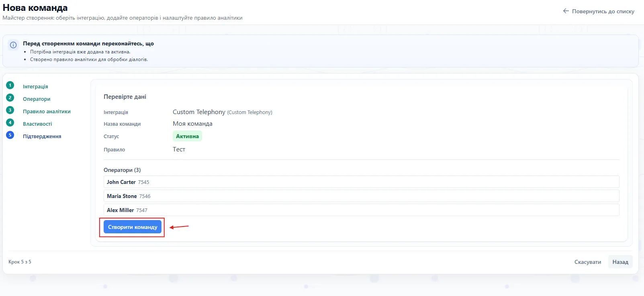The width and height of the screenshot is (644, 296).
Task: Click the back arrow icon near Повернутись до списку
Action: click(x=566, y=11)
